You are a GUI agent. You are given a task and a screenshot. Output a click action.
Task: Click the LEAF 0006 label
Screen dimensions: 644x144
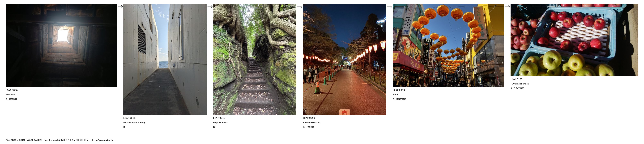(12, 90)
